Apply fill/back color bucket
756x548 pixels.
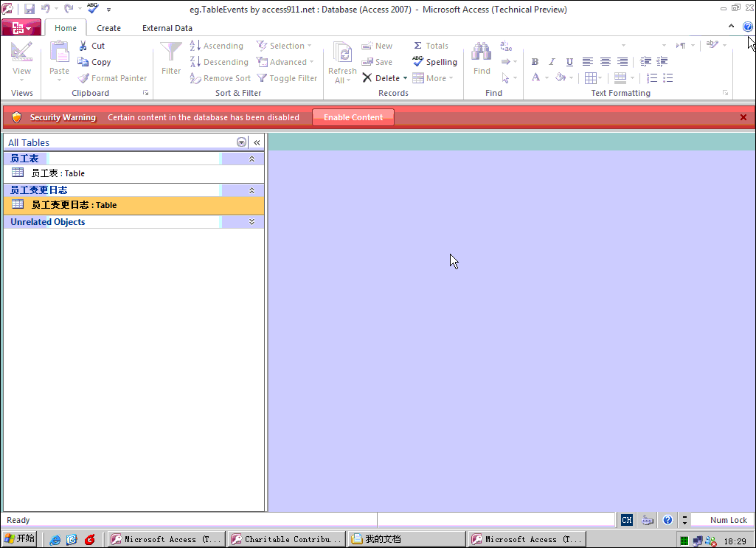[561, 77]
